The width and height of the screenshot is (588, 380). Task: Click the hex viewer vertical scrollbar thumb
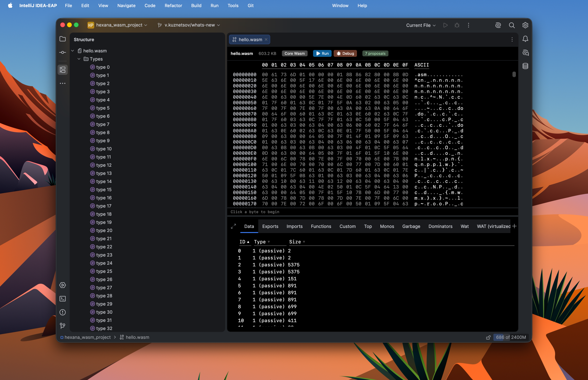click(514, 74)
